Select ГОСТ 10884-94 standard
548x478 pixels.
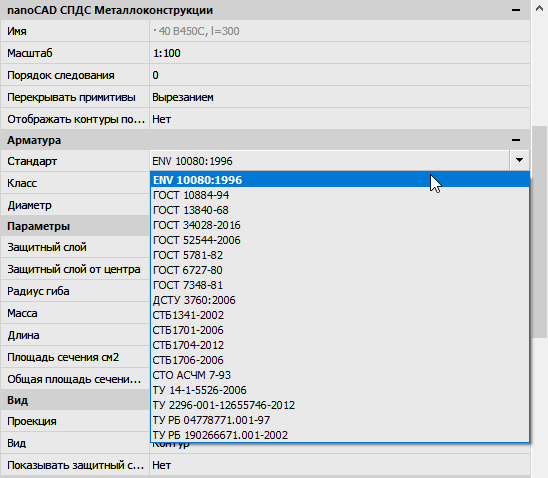(x=340, y=195)
